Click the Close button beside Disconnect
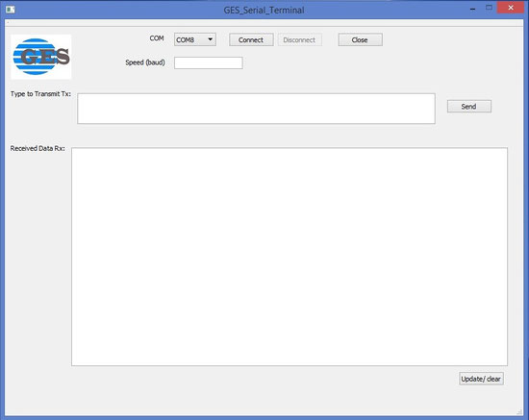 (x=360, y=39)
